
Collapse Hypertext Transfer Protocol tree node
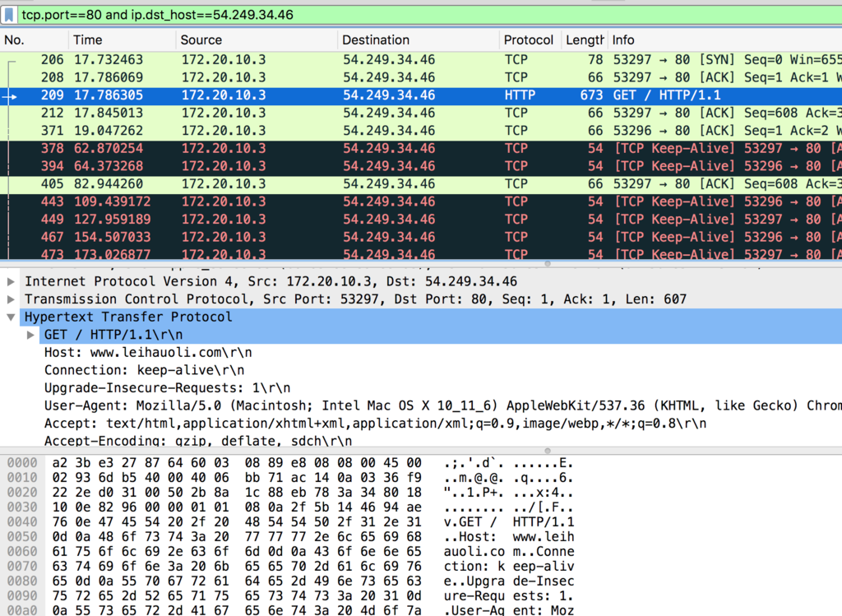point(11,317)
